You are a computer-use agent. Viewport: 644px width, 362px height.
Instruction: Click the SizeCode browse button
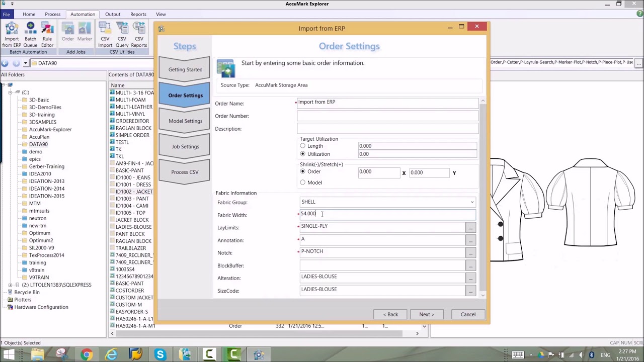470,291
